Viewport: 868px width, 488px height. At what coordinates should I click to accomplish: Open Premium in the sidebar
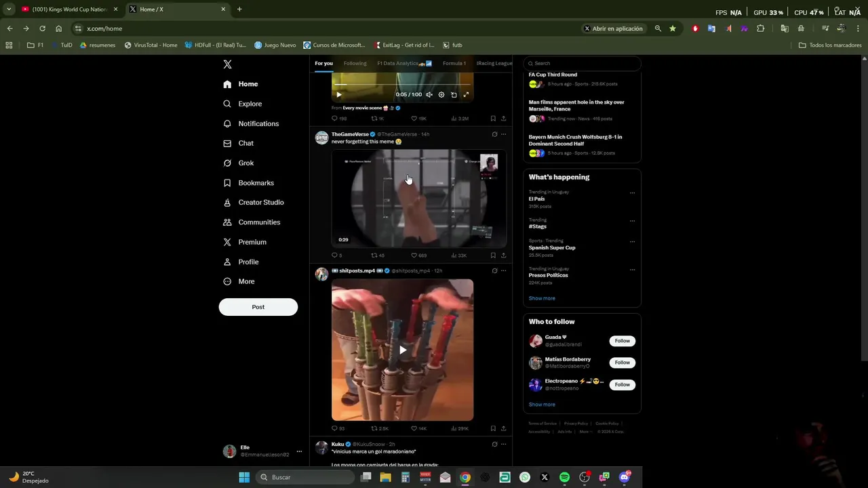(x=244, y=242)
